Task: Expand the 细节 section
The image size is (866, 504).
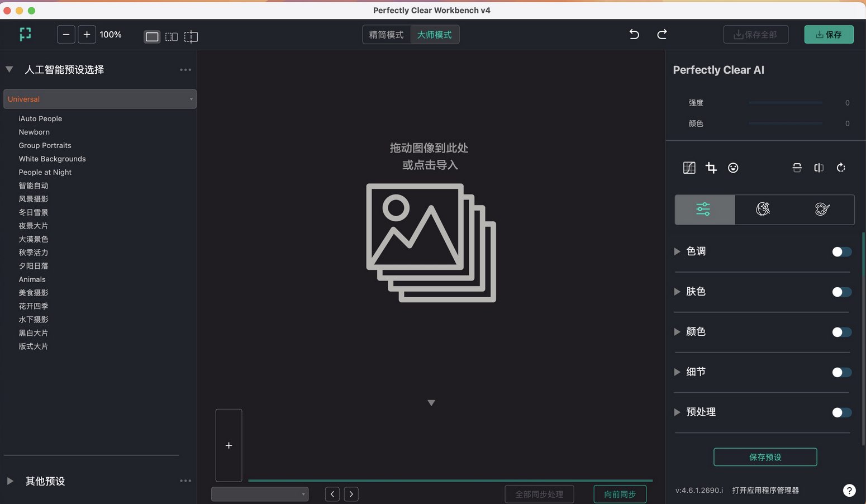Action: point(677,372)
